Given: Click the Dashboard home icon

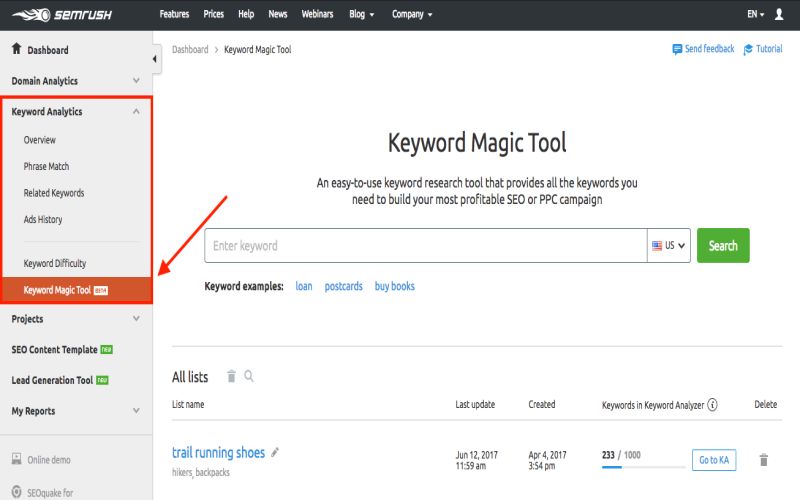Looking at the screenshot, I should (16, 48).
